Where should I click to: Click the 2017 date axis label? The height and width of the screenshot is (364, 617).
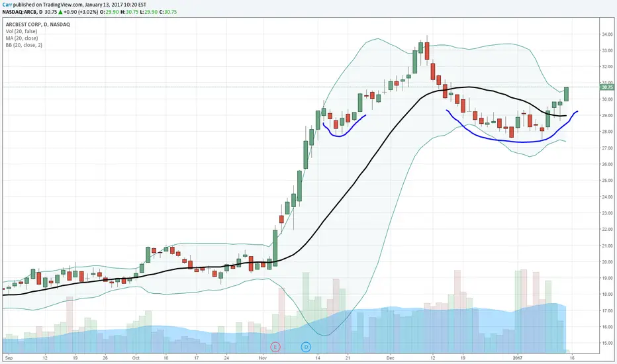click(x=518, y=358)
